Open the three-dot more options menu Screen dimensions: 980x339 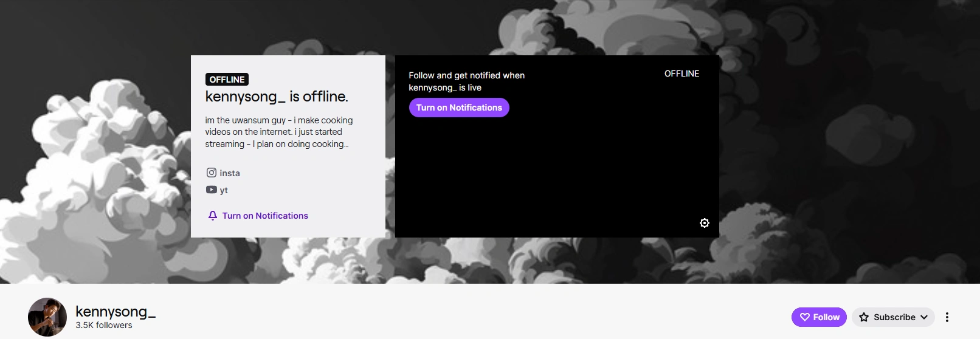(x=947, y=317)
